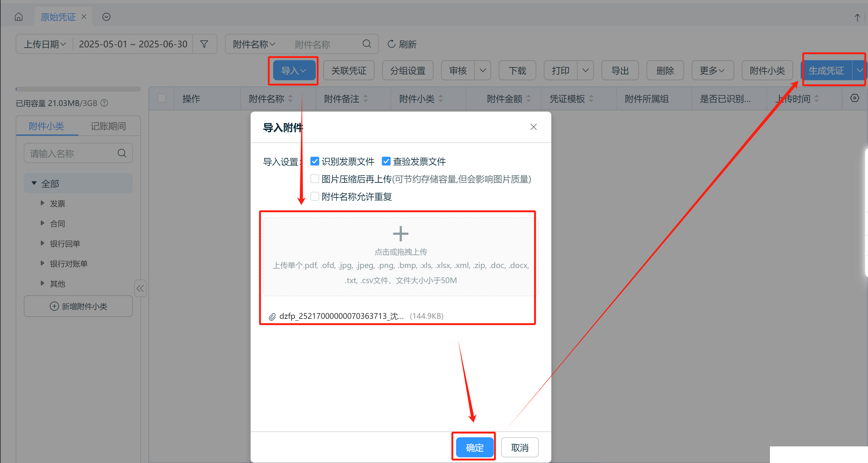Collapse the left sidebar with double-chevron icon
Viewport: 868px width, 463px height.
tap(140, 288)
